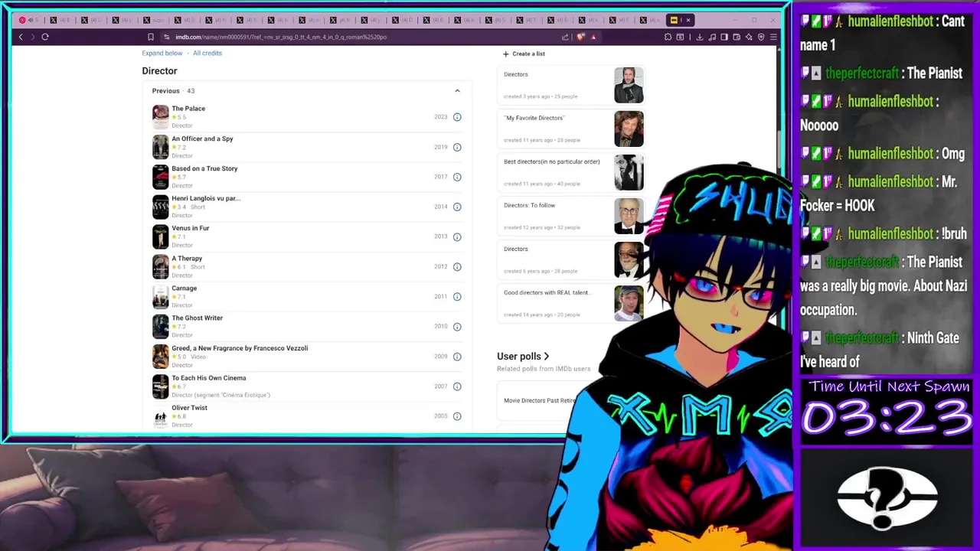
Task: Click Directors: To follow list photo thumbnail
Action: (629, 216)
